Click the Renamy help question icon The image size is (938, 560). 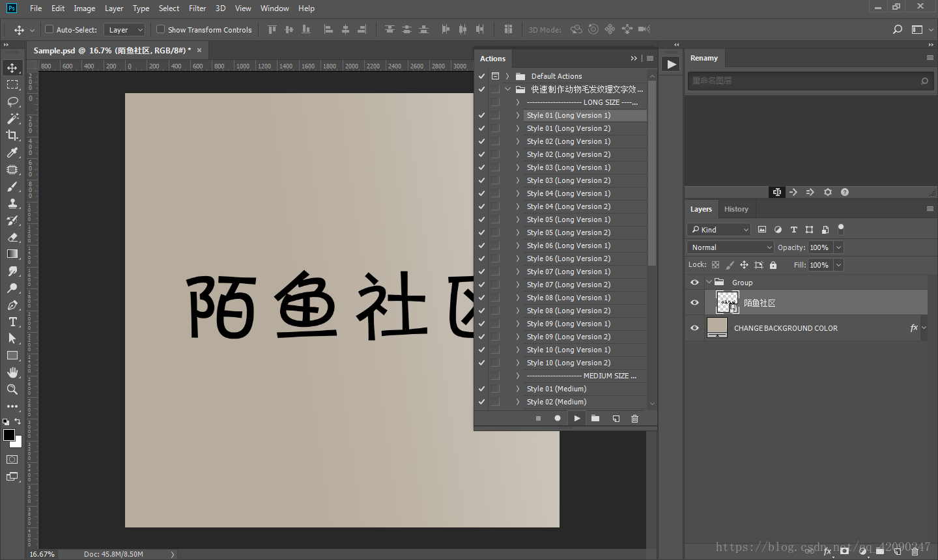pyautogui.click(x=845, y=192)
